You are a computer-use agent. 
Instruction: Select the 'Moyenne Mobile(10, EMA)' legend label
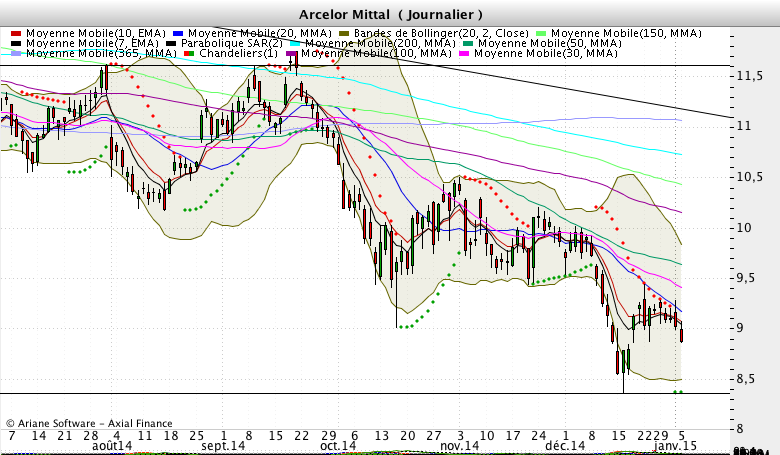(96, 33)
